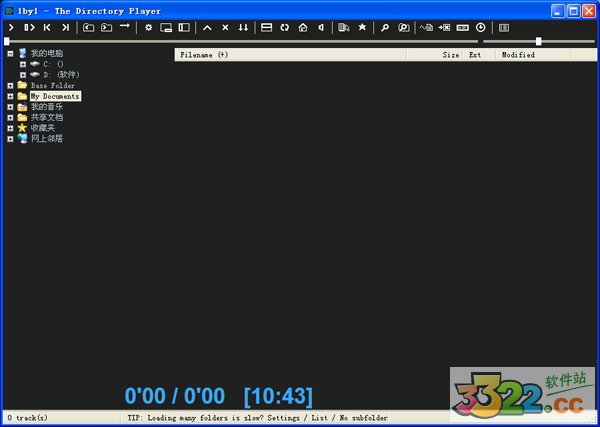
Task: Click the clock timer icon
Action: click(x=481, y=28)
